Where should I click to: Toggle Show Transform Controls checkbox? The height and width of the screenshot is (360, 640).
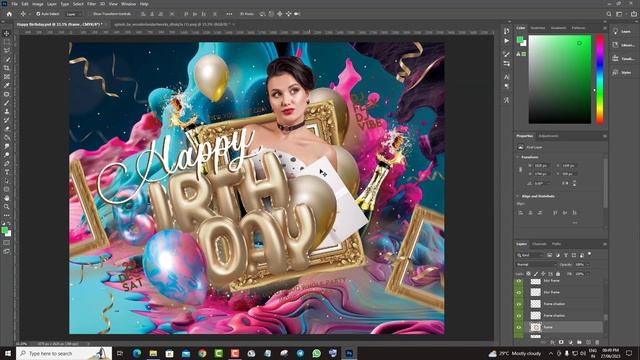point(91,14)
